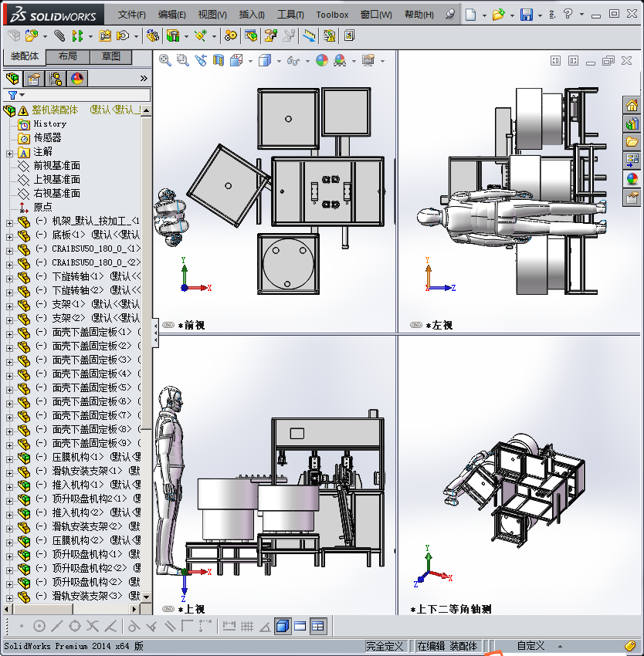The width and height of the screenshot is (644, 656).
Task: Expand the 压膜机构<1> component node
Action: [9, 459]
